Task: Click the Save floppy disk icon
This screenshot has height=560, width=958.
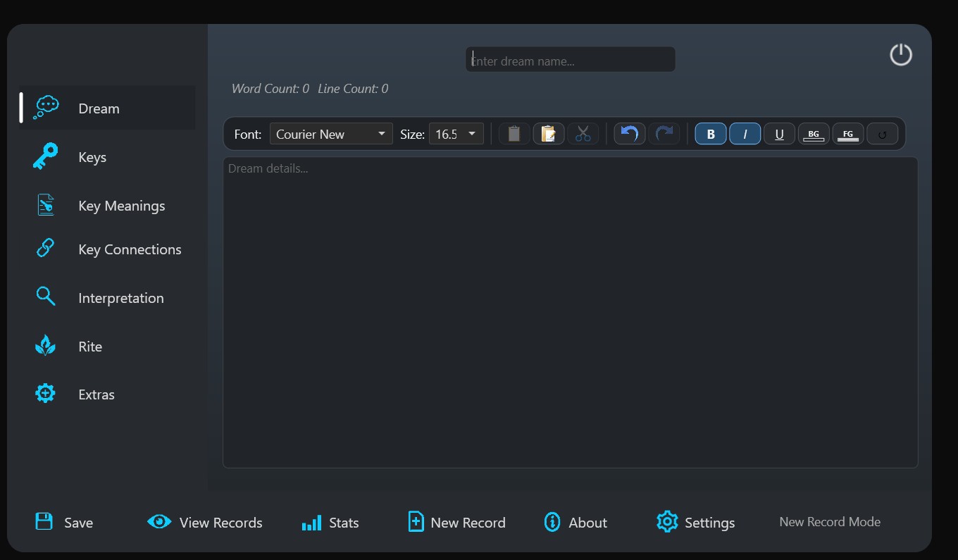Action: [44, 521]
